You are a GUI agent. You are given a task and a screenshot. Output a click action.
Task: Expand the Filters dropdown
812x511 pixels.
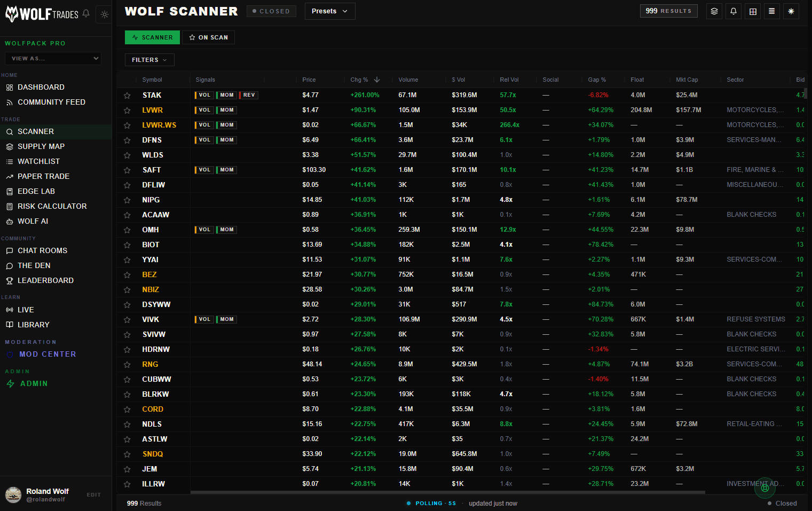(149, 60)
